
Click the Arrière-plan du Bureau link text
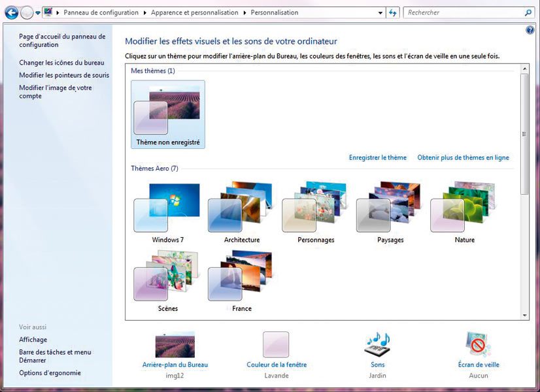pos(175,365)
